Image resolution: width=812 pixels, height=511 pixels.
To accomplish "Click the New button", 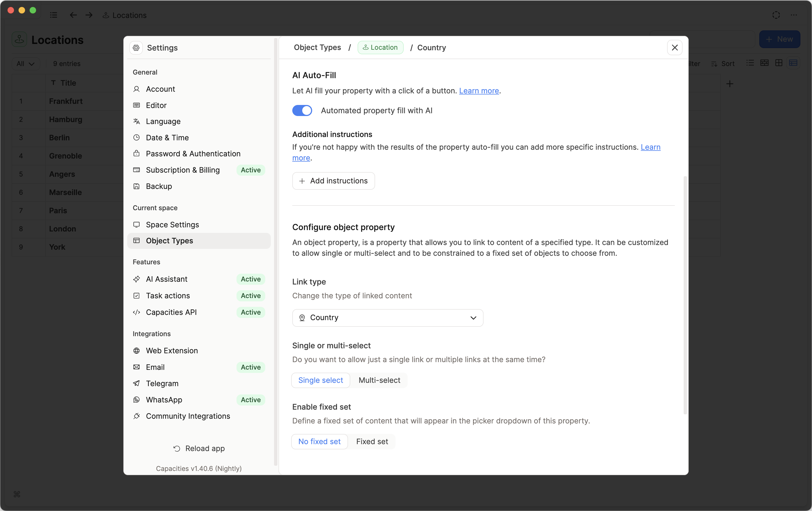I will (x=779, y=39).
